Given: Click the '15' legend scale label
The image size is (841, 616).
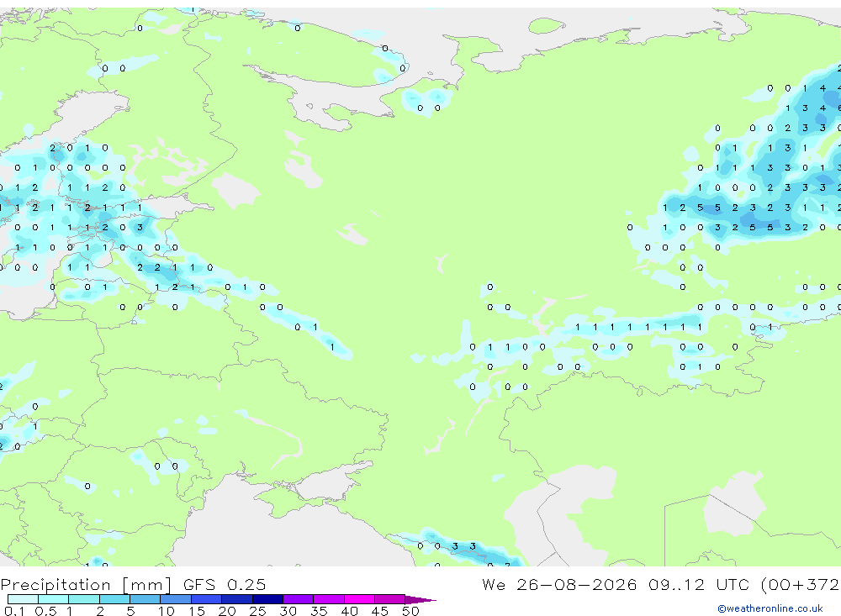Looking at the screenshot, I should tap(197, 611).
